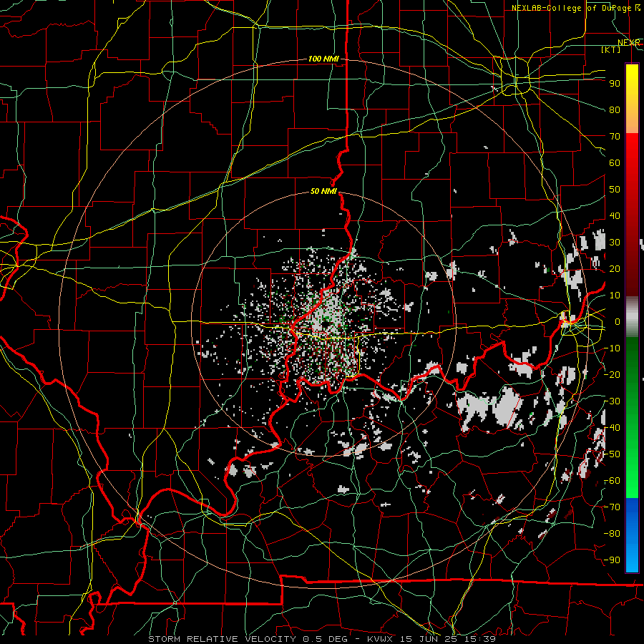Pick the gray zero-velocity color bar segment
644x644 pixels.
click(632, 317)
